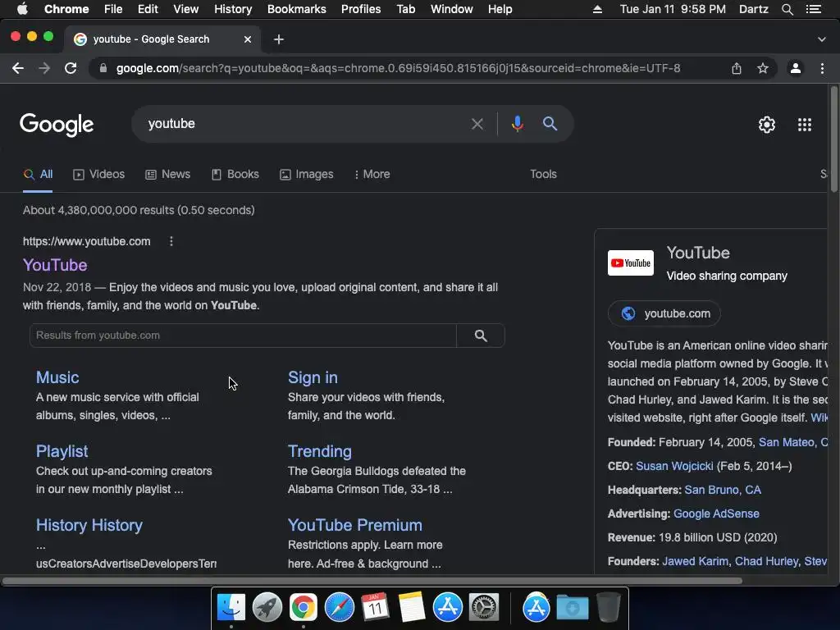Click the share page icon in address bar
Viewport: 840px width, 630px height.
point(737,68)
